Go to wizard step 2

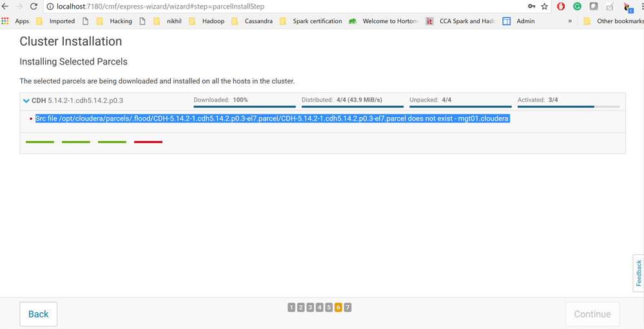point(300,308)
